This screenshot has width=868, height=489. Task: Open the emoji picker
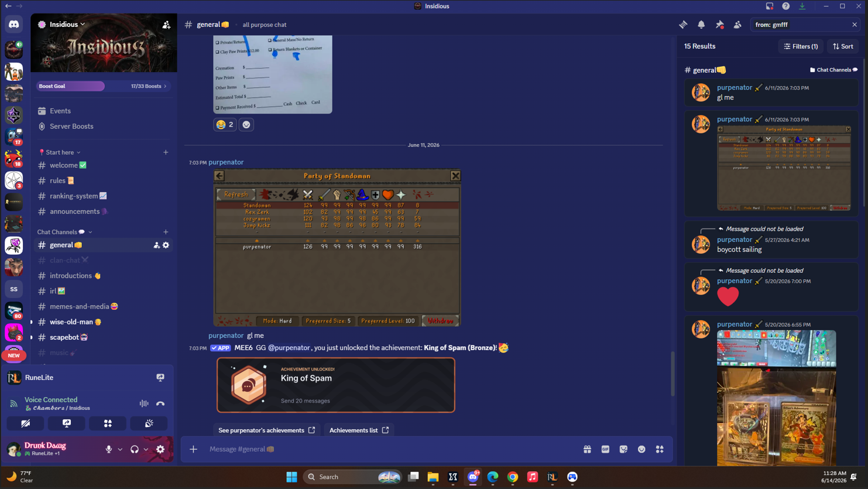click(641, 449)
